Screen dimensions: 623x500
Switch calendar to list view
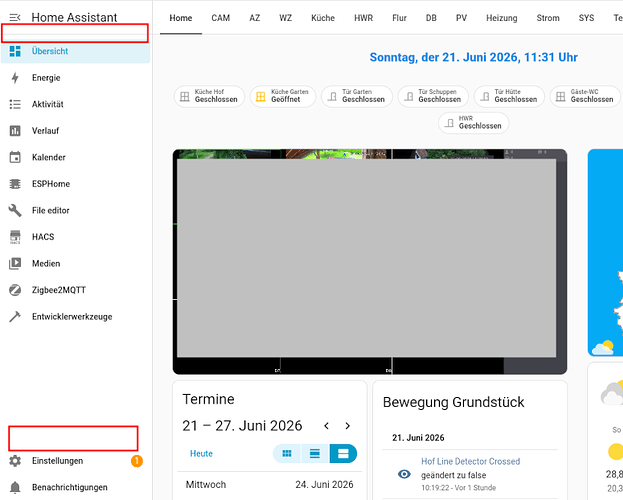pyautogui.click(x=315, y=453)
